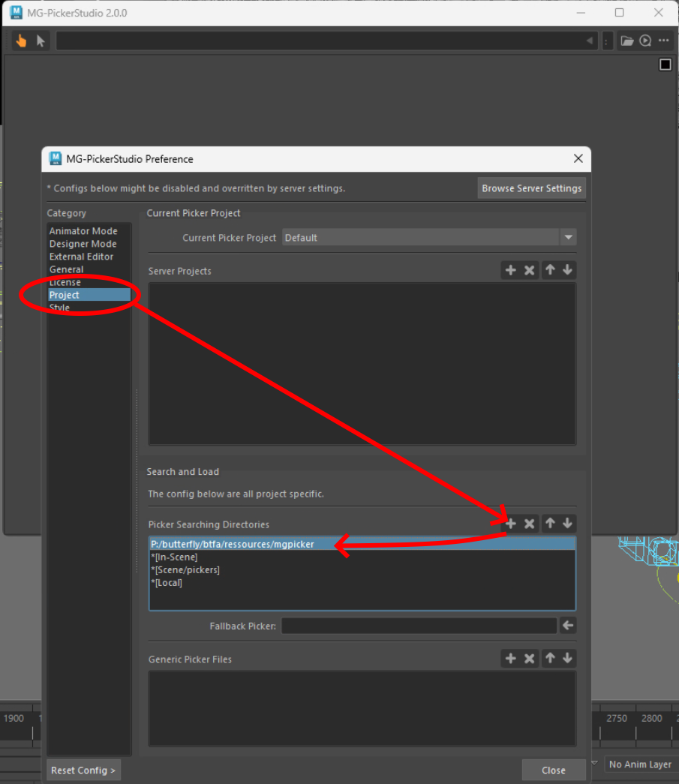The width and height of the screenshot is (679, 784).
Task: Switch to the arrow select tool
Action: pos(41,41)
